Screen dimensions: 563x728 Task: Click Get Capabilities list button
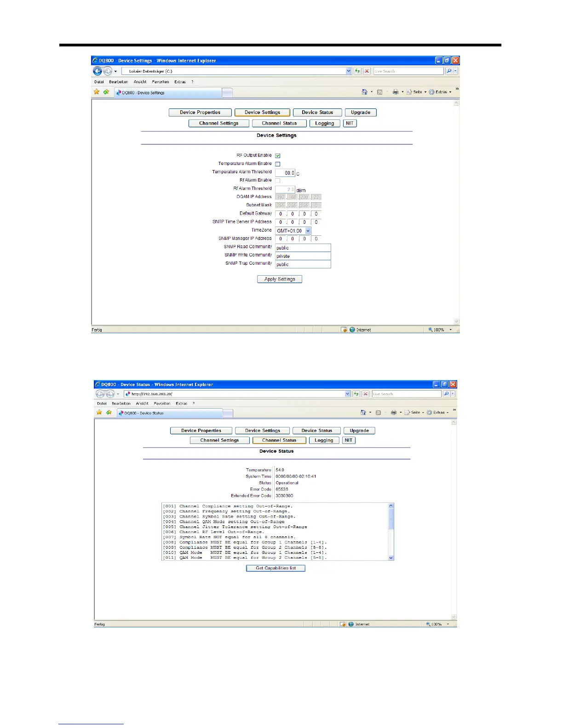276,568
